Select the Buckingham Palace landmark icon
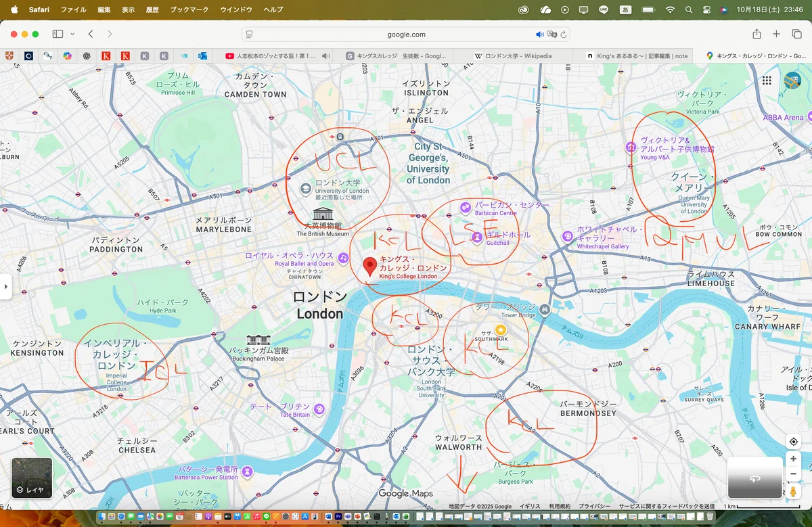Viewport: 812px width, 527px height. pos(258,340)
